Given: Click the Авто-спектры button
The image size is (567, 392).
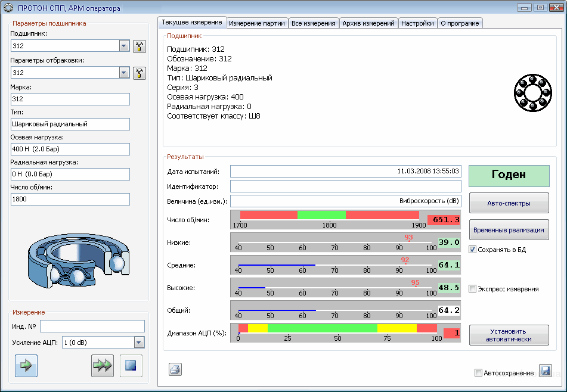Looking at the screenshot, I should coord(509,203).
